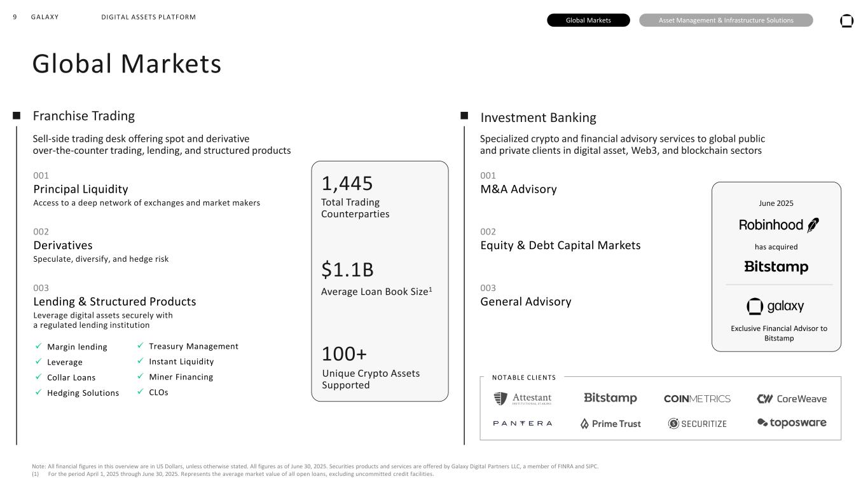Select the Global Markets tab

pos(588,20)
